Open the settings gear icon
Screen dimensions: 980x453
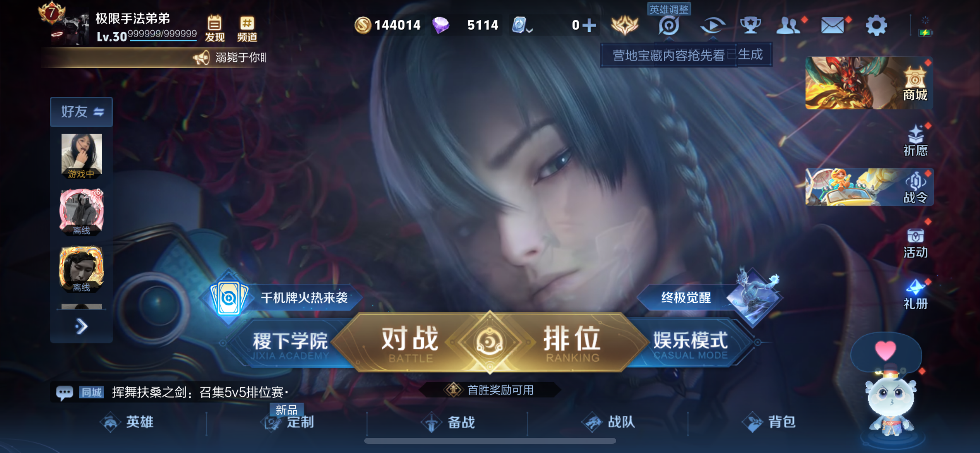(x=876, y=26)
